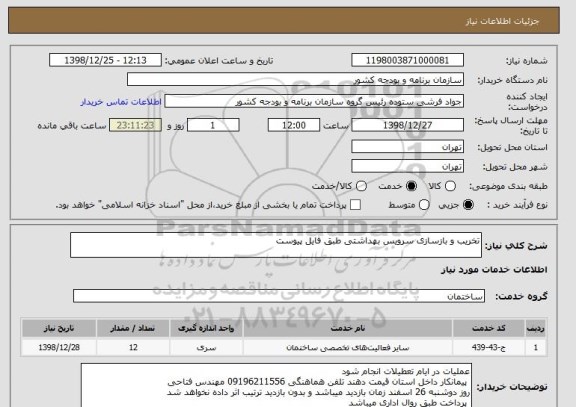Select the خدمت radio button
This screenshot has height=407, width=576.
pyautogui.click(x=411, y=186)
